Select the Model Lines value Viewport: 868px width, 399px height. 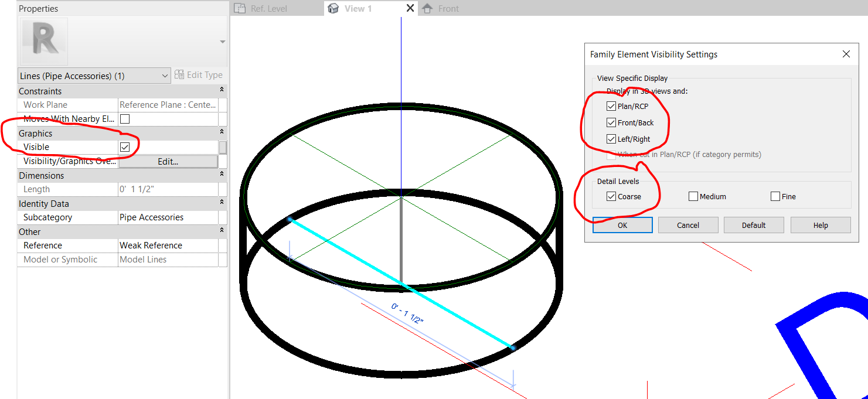(x=168, y=260)
